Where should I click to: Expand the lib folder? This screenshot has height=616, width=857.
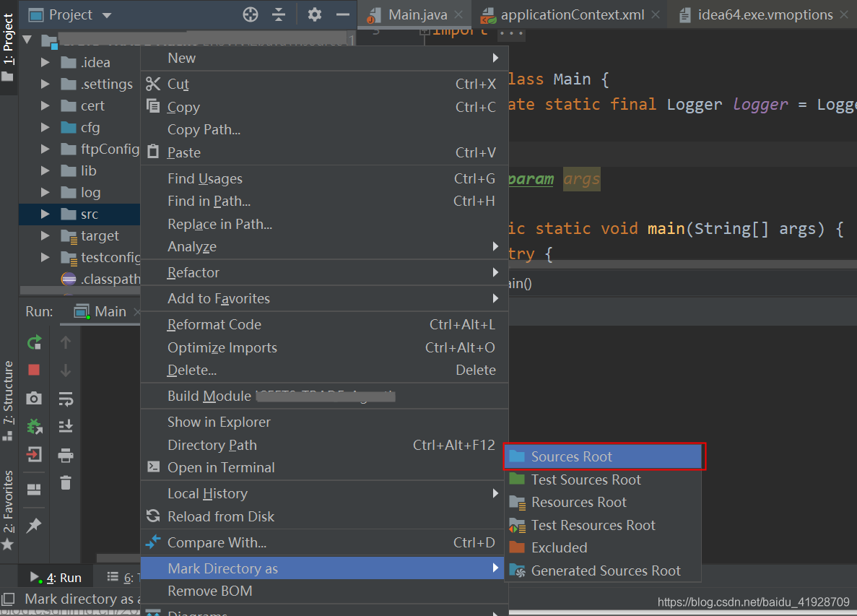[x=43, y=170]
